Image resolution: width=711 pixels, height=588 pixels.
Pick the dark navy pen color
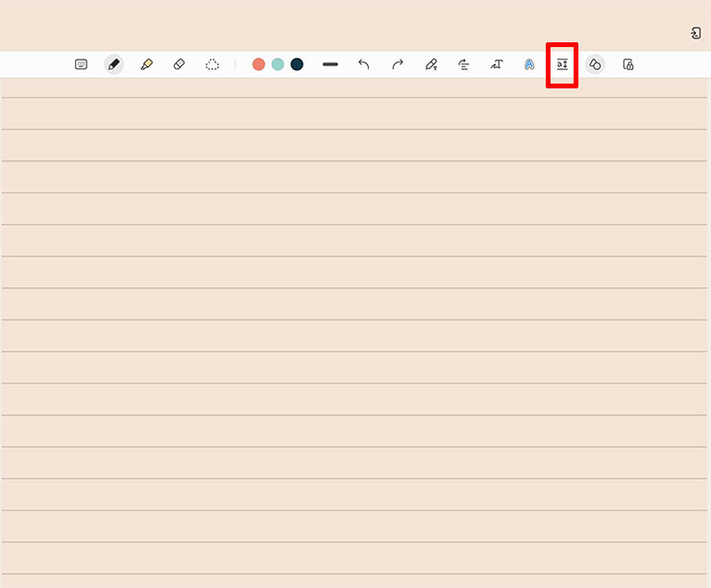pyautogui.click(x=297, y=64)
